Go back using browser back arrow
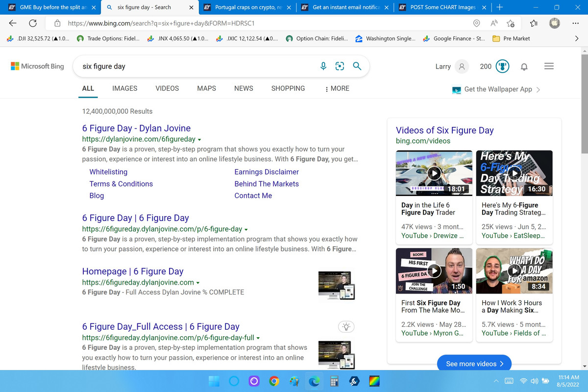 coord(13,23)
